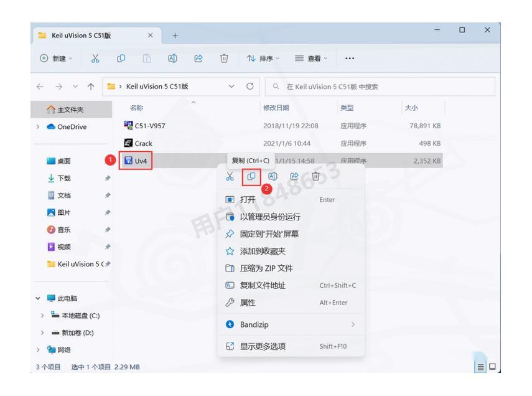Open 主文件夹 in the sidebar
Image resolution: width=532 pixels, height=396 pixels.
[x=72, y=110]
